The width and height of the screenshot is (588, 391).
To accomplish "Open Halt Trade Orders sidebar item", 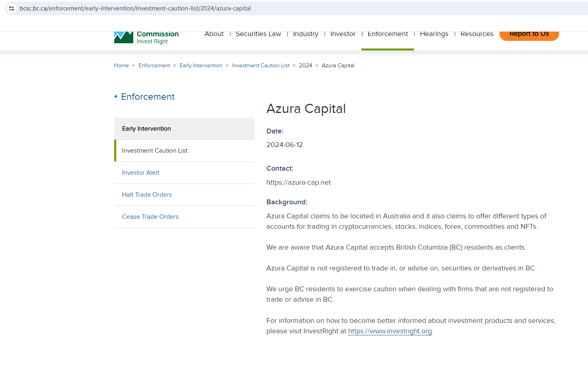I will coord(147,195).
